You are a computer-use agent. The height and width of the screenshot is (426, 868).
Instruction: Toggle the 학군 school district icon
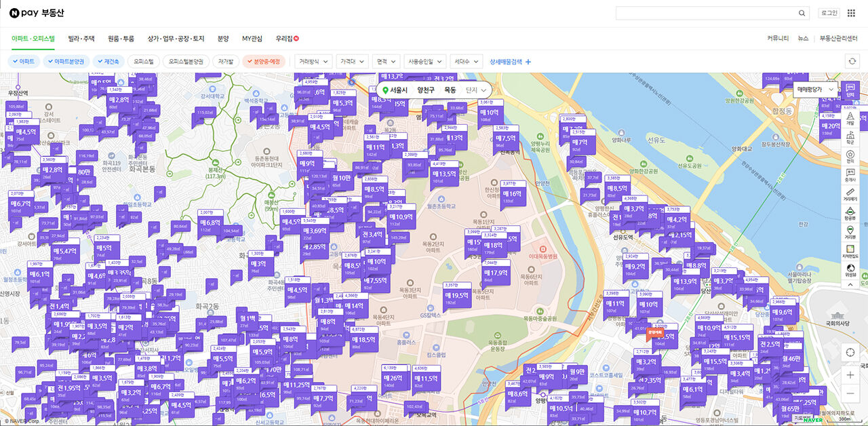[x=850, y=138]
